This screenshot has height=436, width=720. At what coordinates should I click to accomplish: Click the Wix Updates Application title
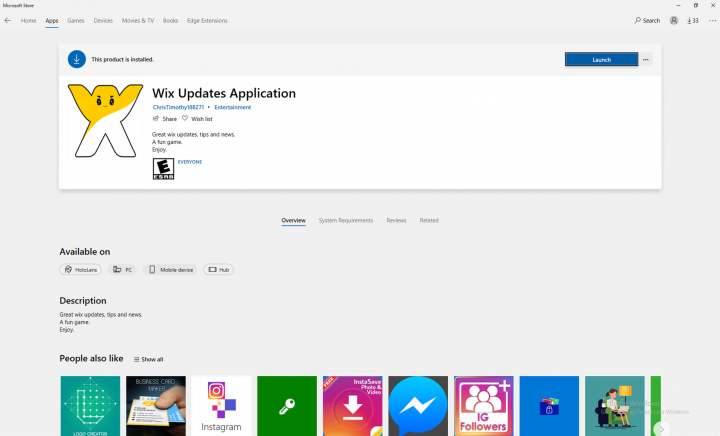pyautogui.click(x=224, y=93)
